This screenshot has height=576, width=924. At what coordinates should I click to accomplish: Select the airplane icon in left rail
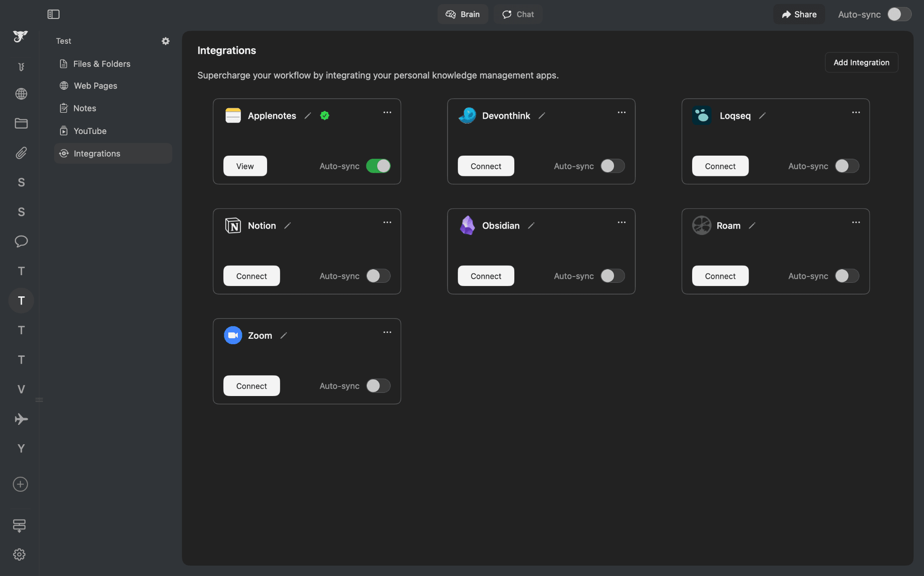click(21, 419)
